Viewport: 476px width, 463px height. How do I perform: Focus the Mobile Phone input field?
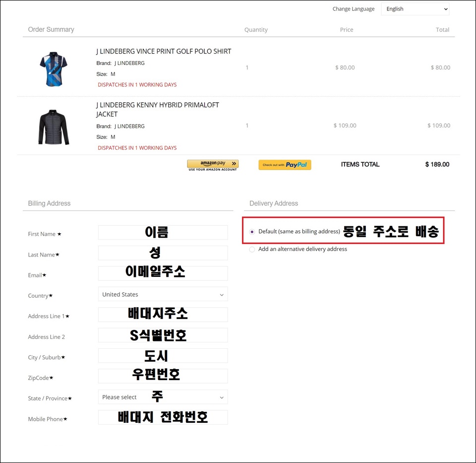tap(163, 417)
